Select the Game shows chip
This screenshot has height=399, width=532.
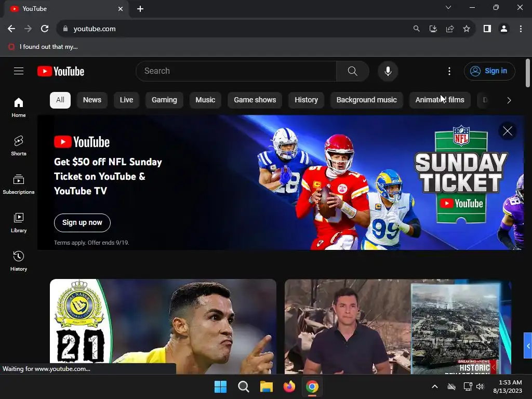pyautogui.click(x=255, y=100)
